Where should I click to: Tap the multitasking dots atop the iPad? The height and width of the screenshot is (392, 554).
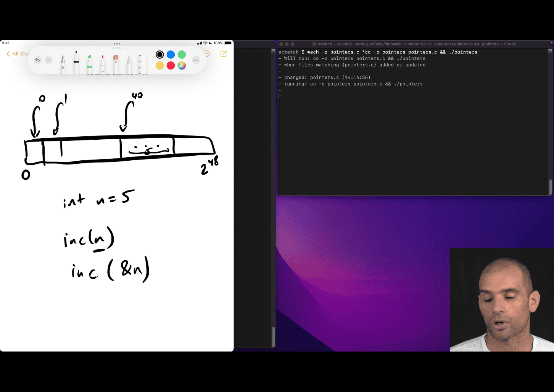click(117, 44)
